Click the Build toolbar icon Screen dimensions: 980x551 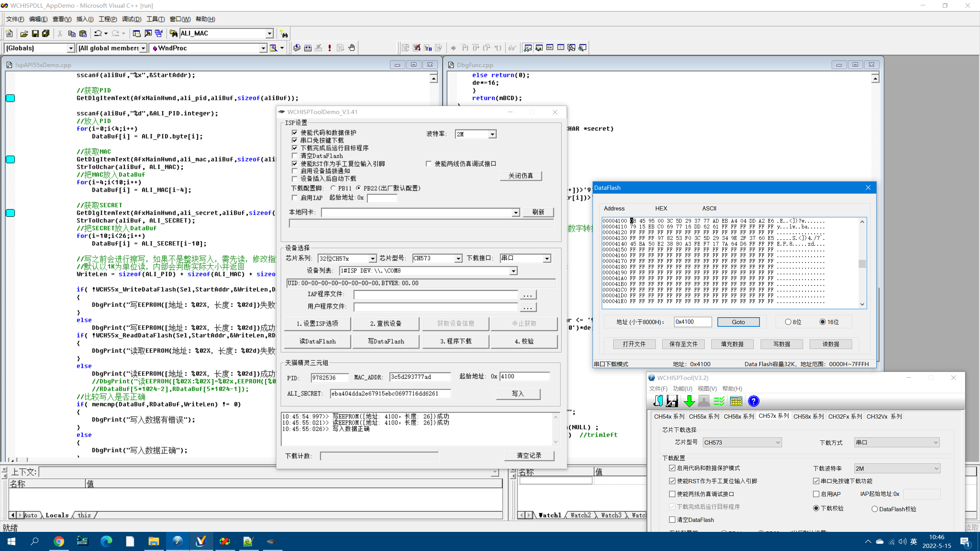308,48
